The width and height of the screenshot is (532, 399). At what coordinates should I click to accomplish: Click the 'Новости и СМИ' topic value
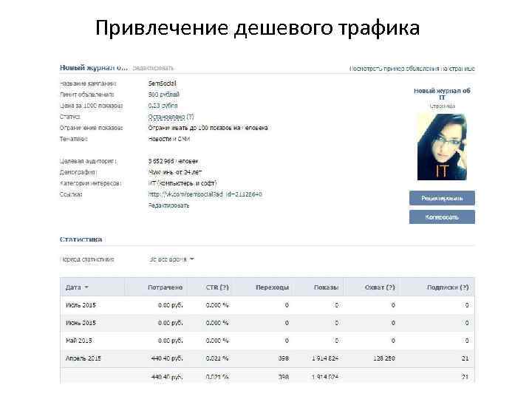tap(169, 139)
